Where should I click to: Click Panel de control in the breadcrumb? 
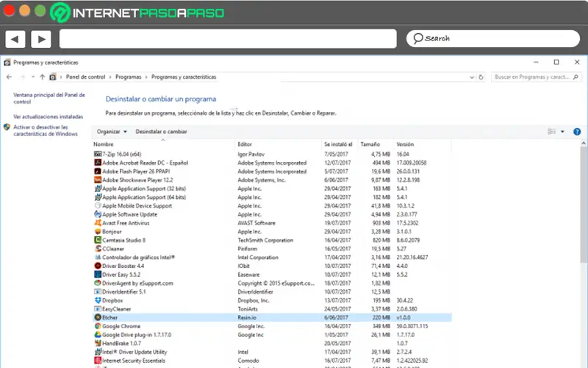pyautogui.click(x=85, y=77)
